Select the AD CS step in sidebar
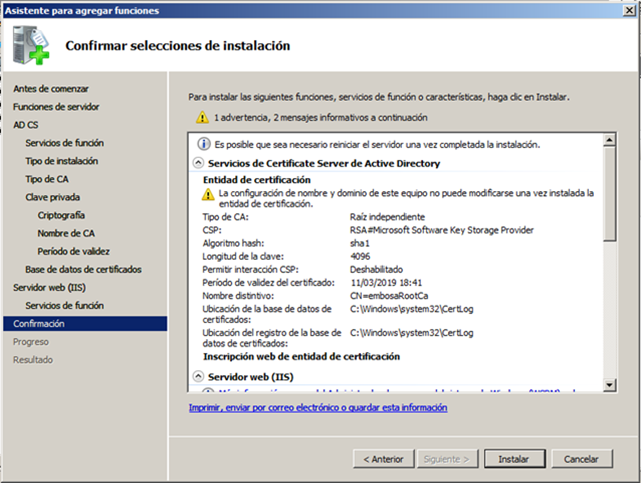This screenshot has height=483, width=641. point(26,125)
